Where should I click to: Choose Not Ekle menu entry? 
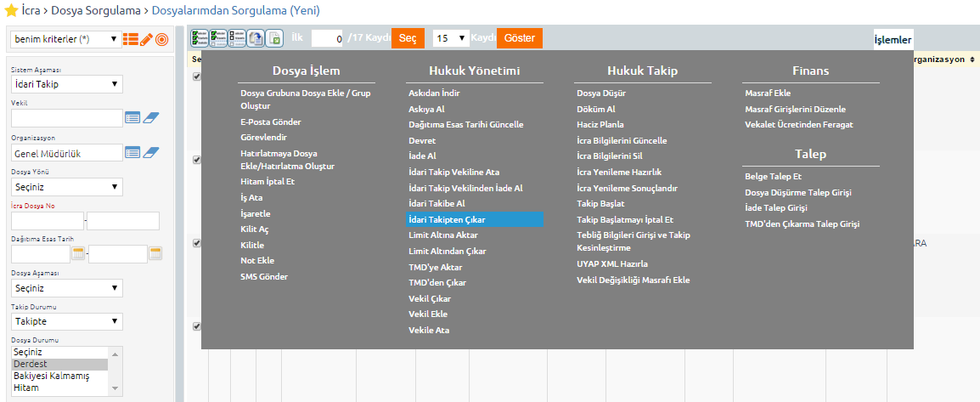[x=257, y=261]
